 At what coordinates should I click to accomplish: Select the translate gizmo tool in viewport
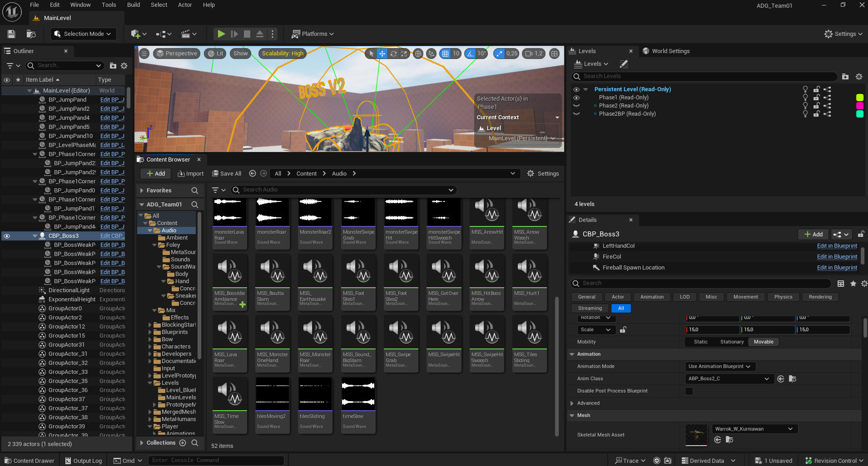[x=382, y=54]
